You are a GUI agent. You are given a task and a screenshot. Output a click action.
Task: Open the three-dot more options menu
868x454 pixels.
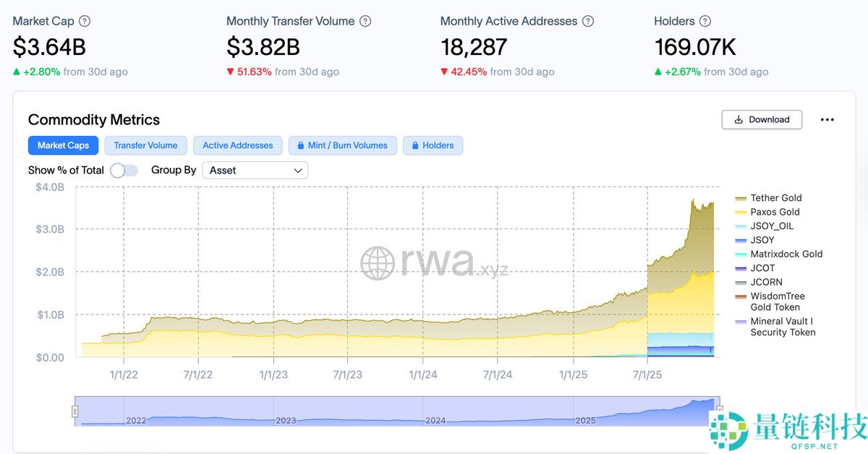(x=827, y=120)
